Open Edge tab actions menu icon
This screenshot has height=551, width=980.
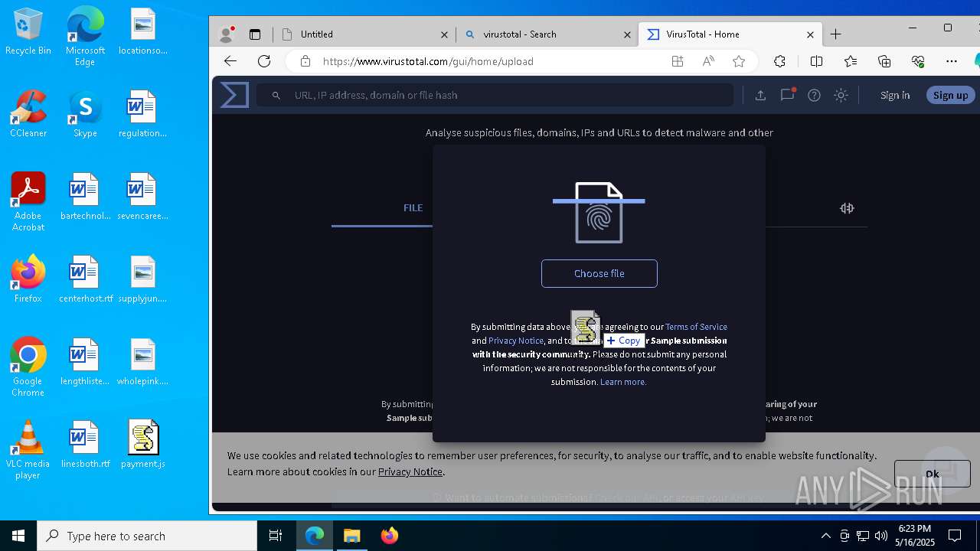coord(255,34)
